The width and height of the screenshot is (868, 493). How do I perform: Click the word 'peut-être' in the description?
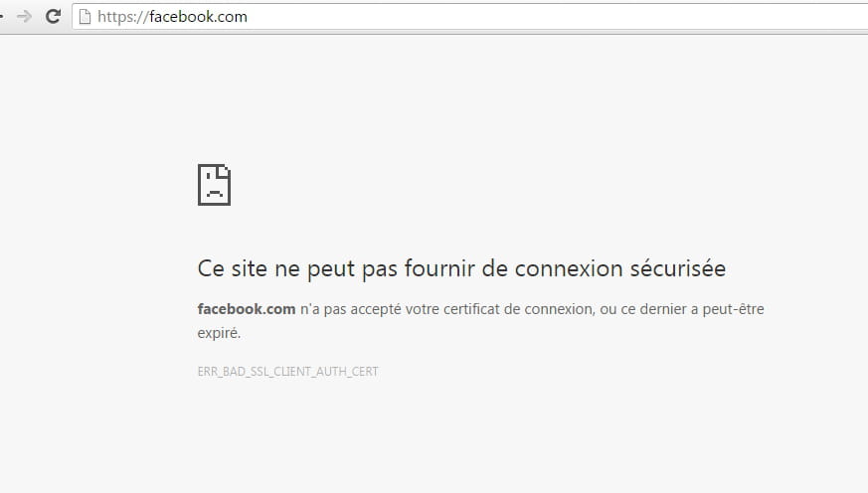[733, 309]
